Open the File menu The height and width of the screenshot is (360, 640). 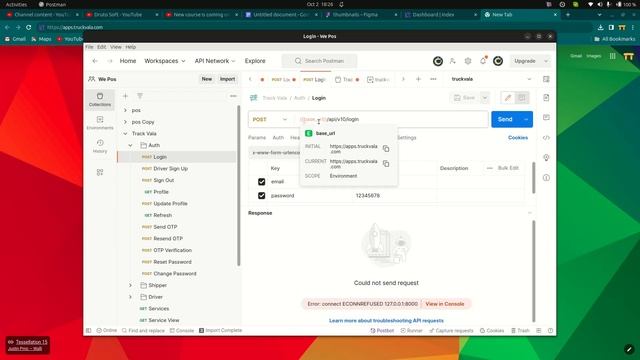[x=89, y=47]
